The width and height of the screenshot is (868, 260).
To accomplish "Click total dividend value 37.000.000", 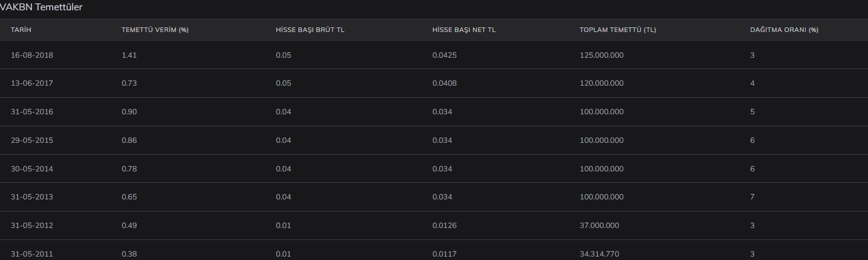I will (x=599, y=226).
